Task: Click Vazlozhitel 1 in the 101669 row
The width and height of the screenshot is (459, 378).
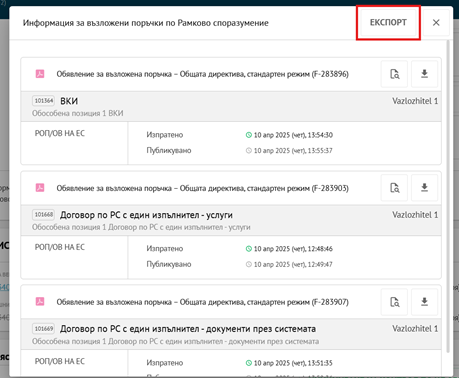Action: pos(415,329)
